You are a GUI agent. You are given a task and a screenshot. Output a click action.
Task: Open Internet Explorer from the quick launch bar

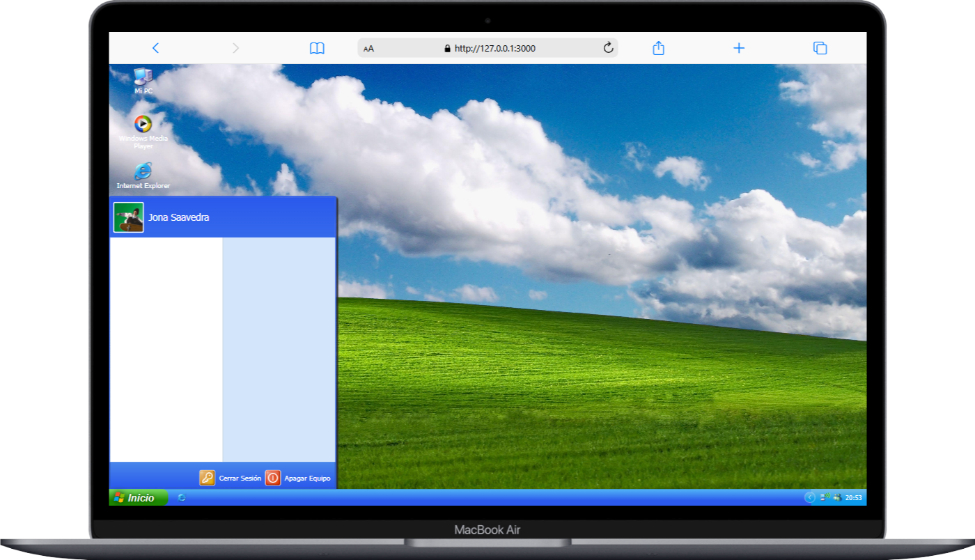[x=182, y=497]
